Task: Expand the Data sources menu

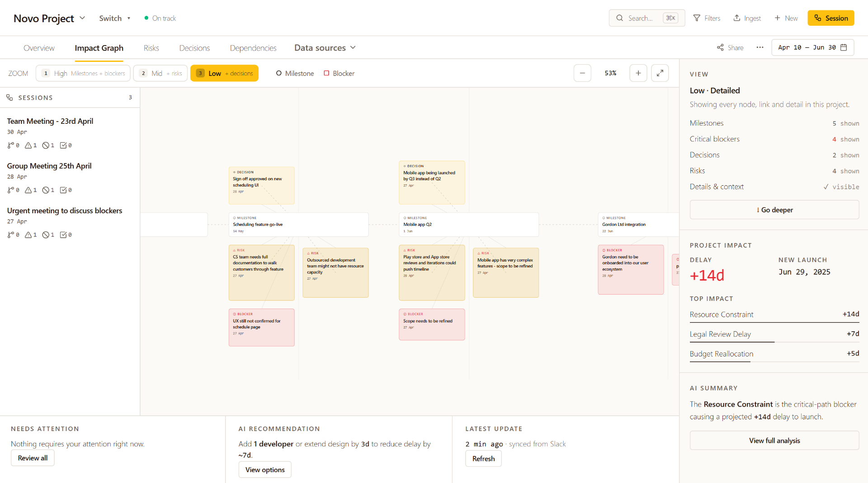Action: pyautogui.click(x=325, y=48)
